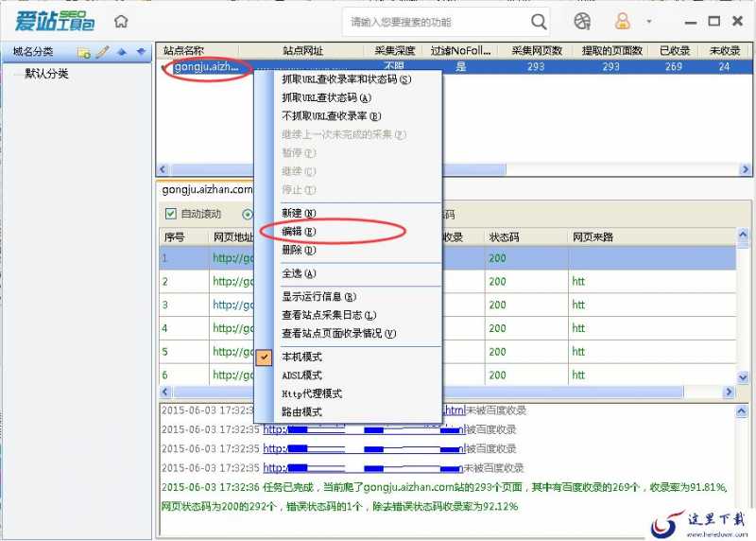Select URL row number 3
756x541 pixels.
click(447, 305)
